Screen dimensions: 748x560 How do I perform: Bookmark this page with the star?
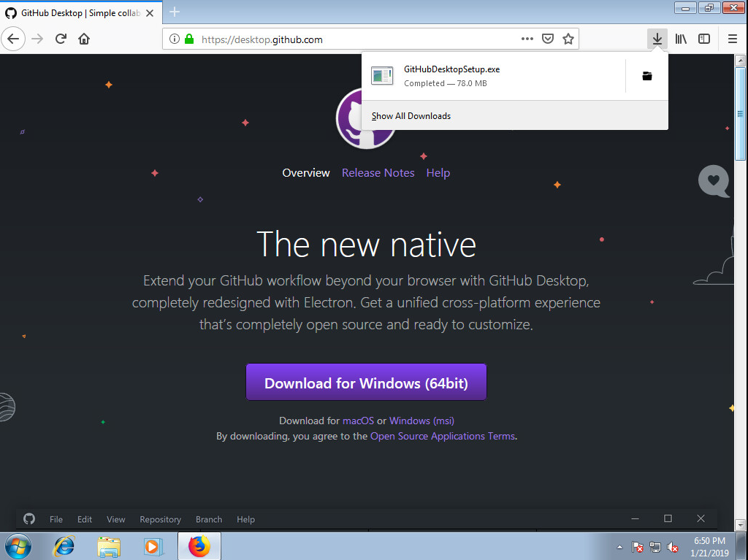568,39
